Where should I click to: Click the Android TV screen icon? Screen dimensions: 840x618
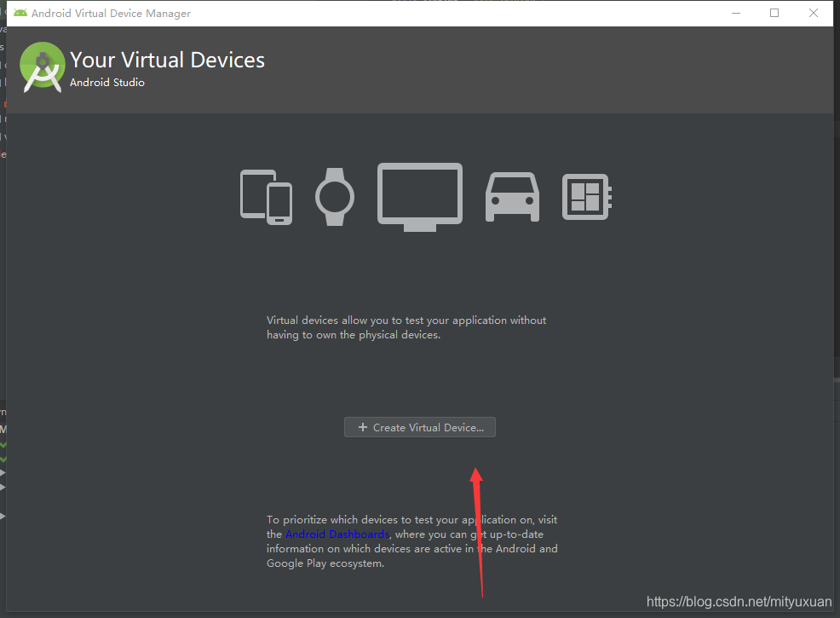coord(420,197)
